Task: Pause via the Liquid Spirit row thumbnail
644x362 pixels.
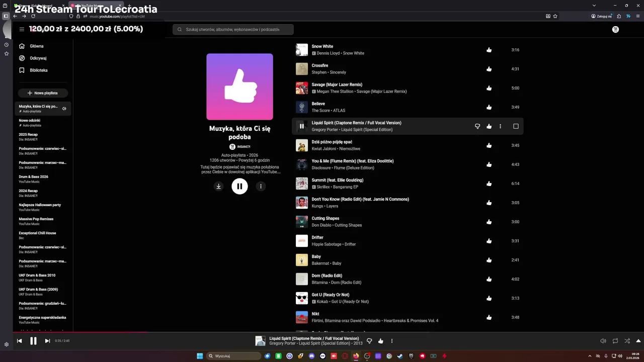Action: [x=302, y=126]
